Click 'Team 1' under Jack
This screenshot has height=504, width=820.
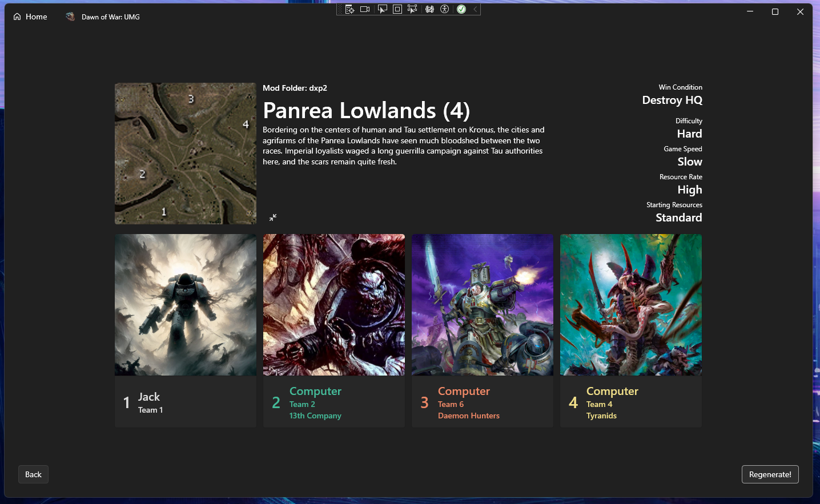[150, 410]
